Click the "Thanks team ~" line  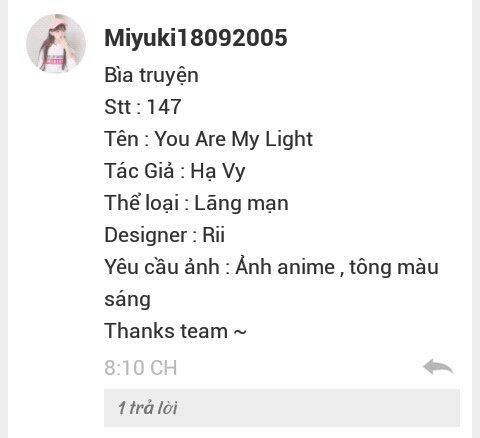175,331
